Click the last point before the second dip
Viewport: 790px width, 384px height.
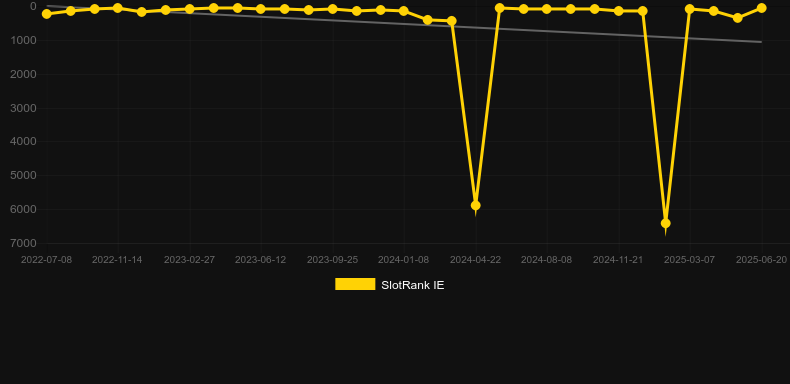(x=642, y=11)
